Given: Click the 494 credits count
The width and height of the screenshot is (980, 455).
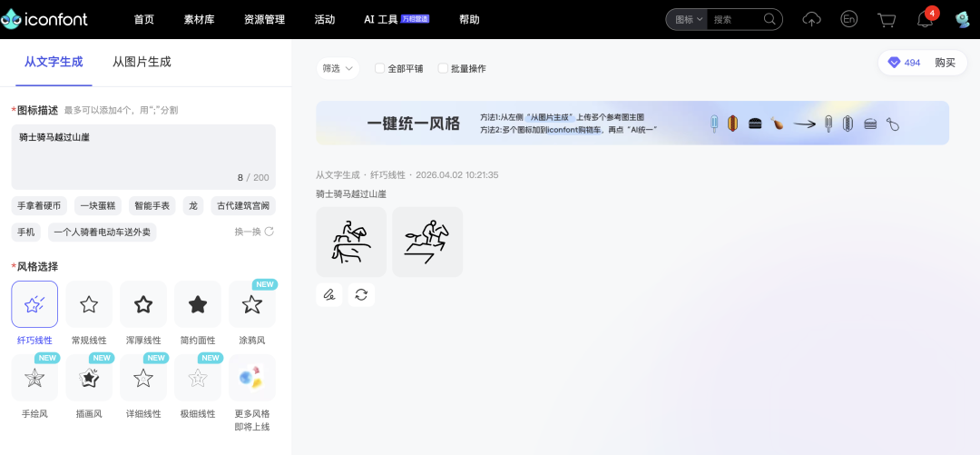Looking at the screenshot, I should coord(913,63).
